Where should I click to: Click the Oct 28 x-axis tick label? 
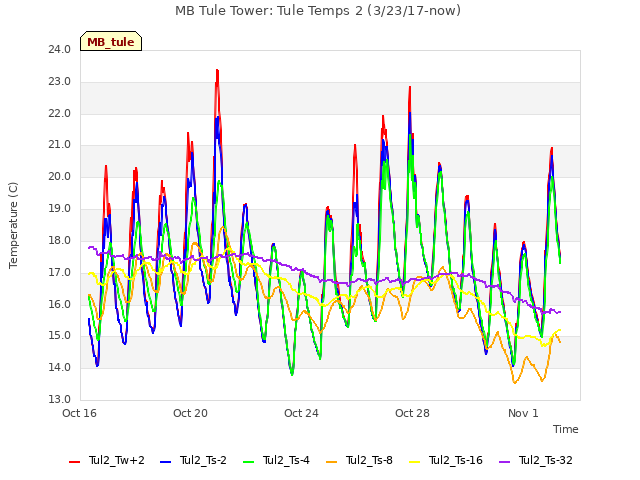(x=413, y=413)
